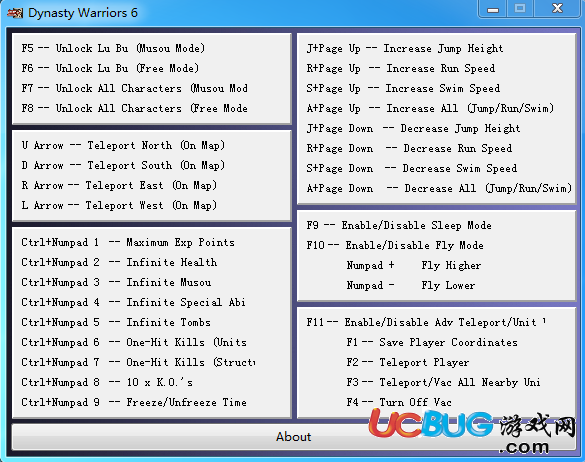Click the Dynasty Warriors 6 title bar icon
The width and height of the screenshot is (585, 462).
coord(15,13)
